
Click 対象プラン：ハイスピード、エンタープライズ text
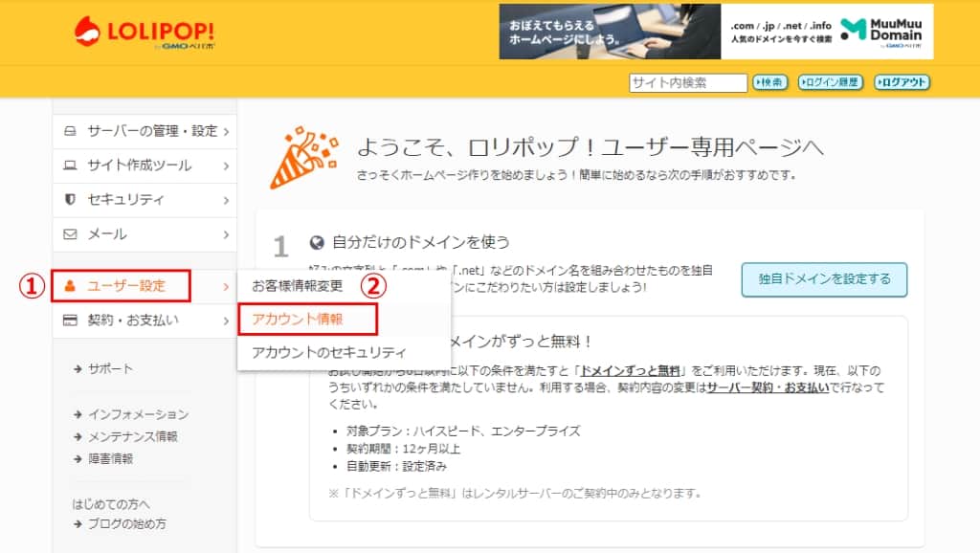[x=464, y=431]
